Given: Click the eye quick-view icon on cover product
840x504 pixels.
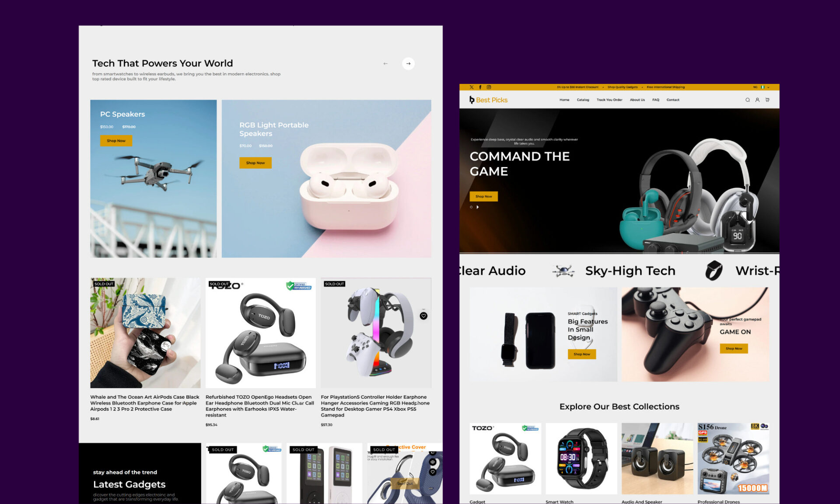Looking at the screenshot, I should (x=433, y=462).
